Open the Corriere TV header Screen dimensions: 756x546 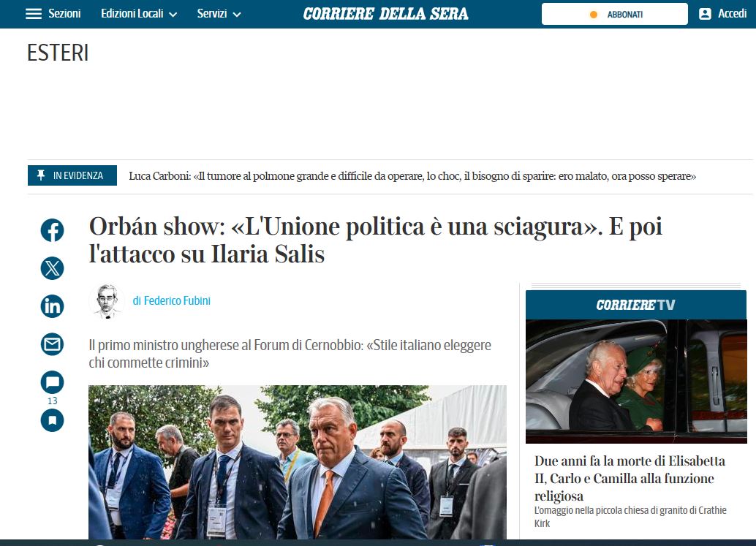(636, 305)
